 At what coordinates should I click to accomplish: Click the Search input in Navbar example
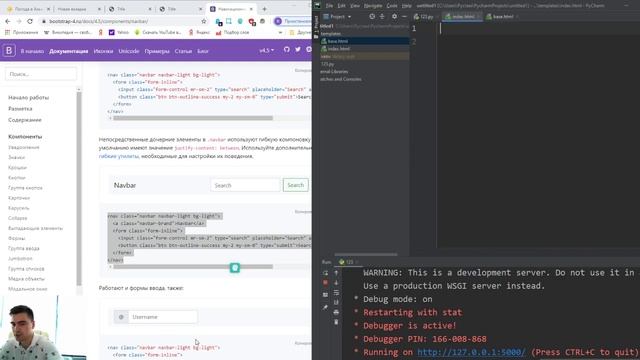(245, 185)
